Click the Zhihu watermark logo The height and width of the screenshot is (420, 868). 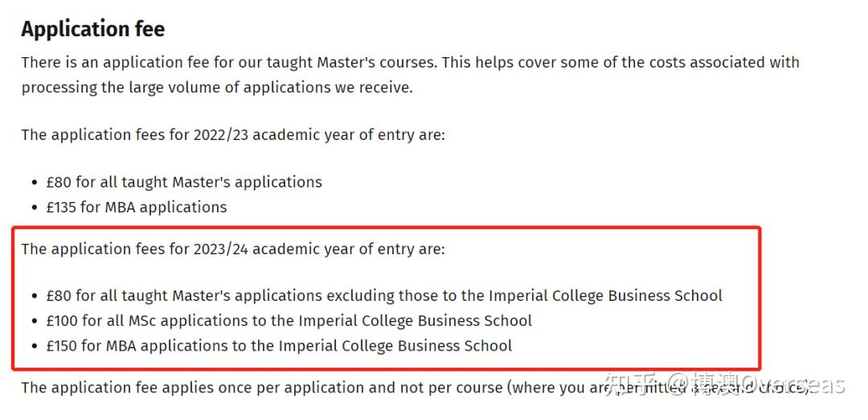[x=633, y=385]
